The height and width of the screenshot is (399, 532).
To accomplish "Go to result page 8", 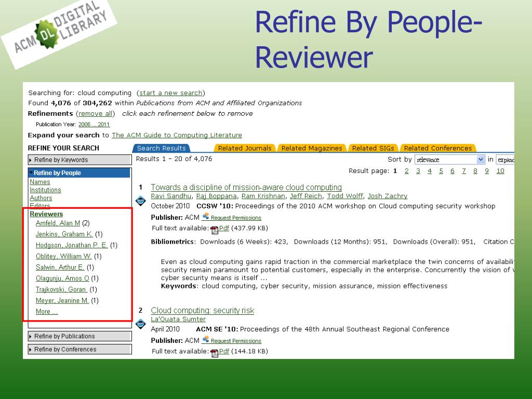I will [475, 171].
